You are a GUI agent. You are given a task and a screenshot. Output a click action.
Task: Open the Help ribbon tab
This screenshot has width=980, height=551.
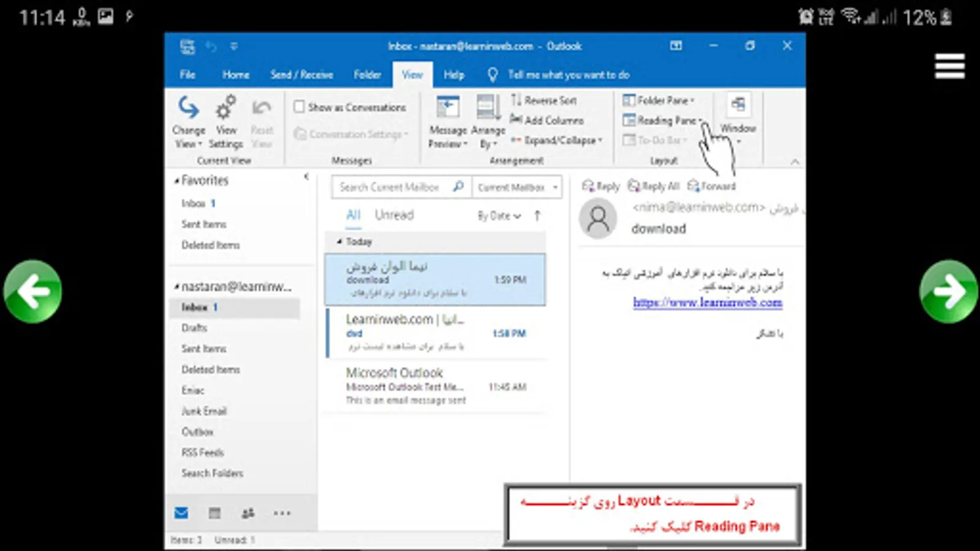coord(454,75)
